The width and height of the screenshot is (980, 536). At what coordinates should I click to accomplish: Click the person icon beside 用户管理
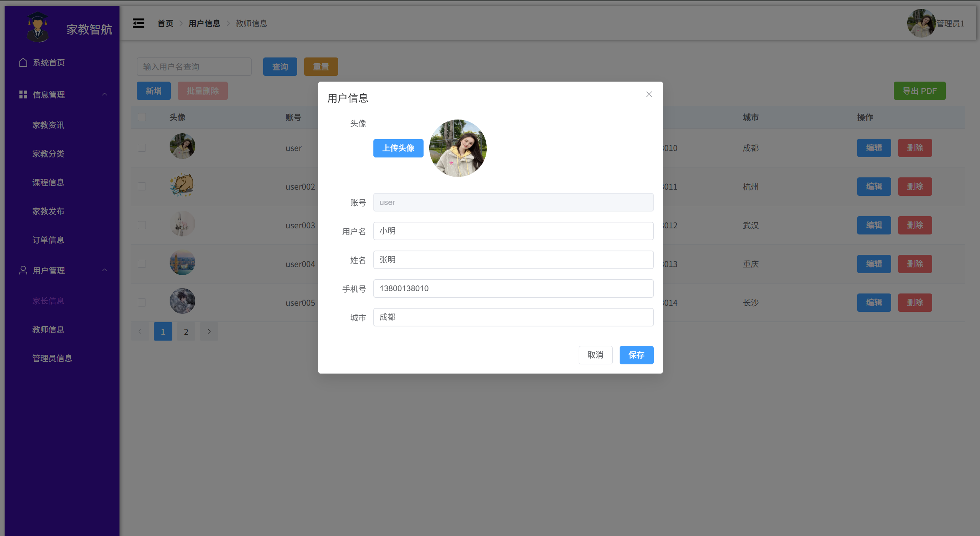click(x=23, y=270)
